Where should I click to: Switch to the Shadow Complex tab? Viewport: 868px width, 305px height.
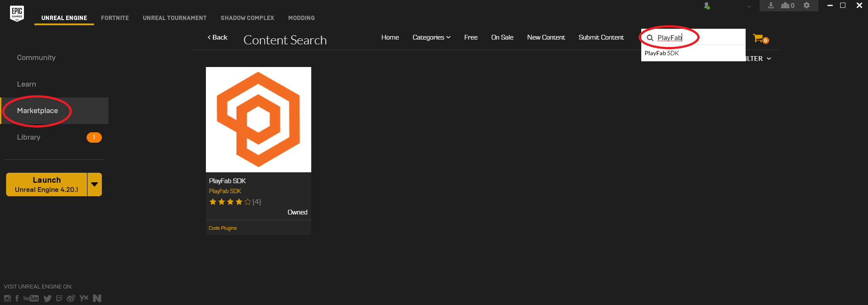[247, 18]
